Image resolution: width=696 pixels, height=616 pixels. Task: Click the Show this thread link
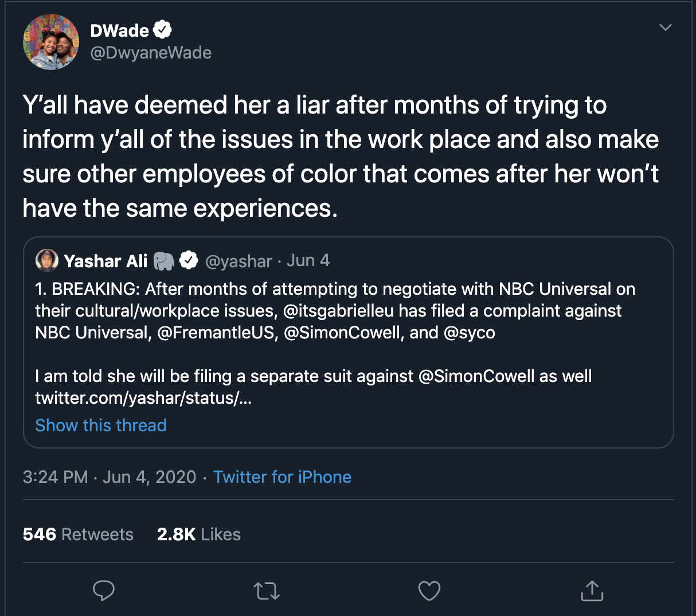[x=101, y=425]
